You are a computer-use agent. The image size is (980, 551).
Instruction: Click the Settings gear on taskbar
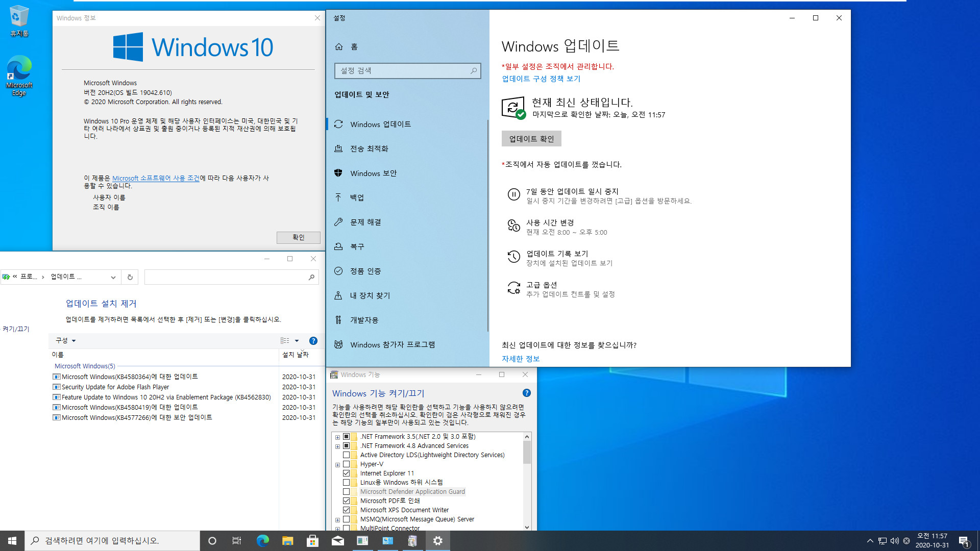point(437,541)
